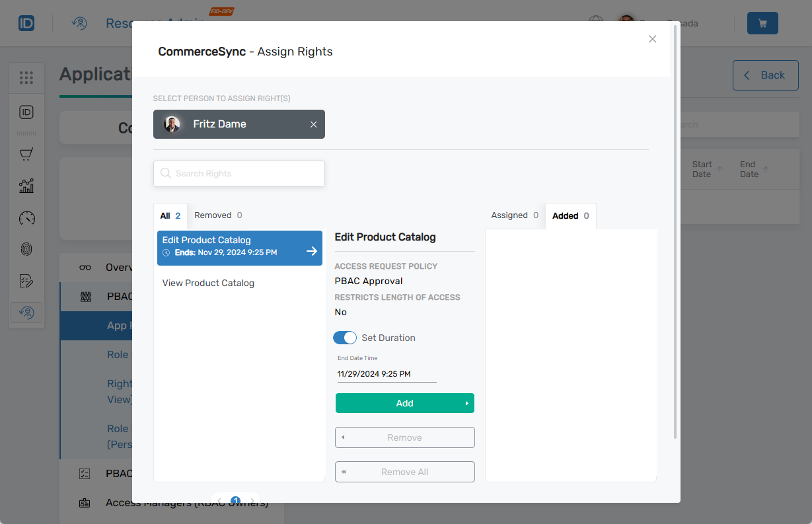Open Overview item glasses icon
Viewport: 812px width, 524px height.
point(85,268)
